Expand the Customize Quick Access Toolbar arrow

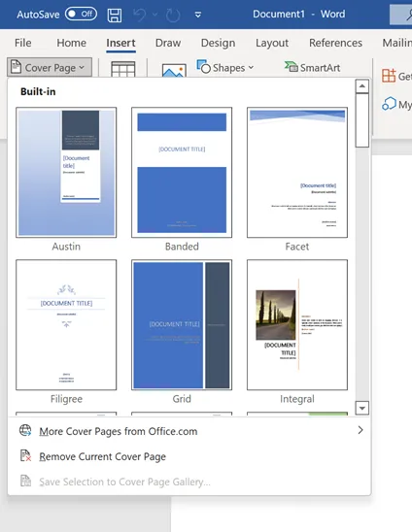point(198,15)
